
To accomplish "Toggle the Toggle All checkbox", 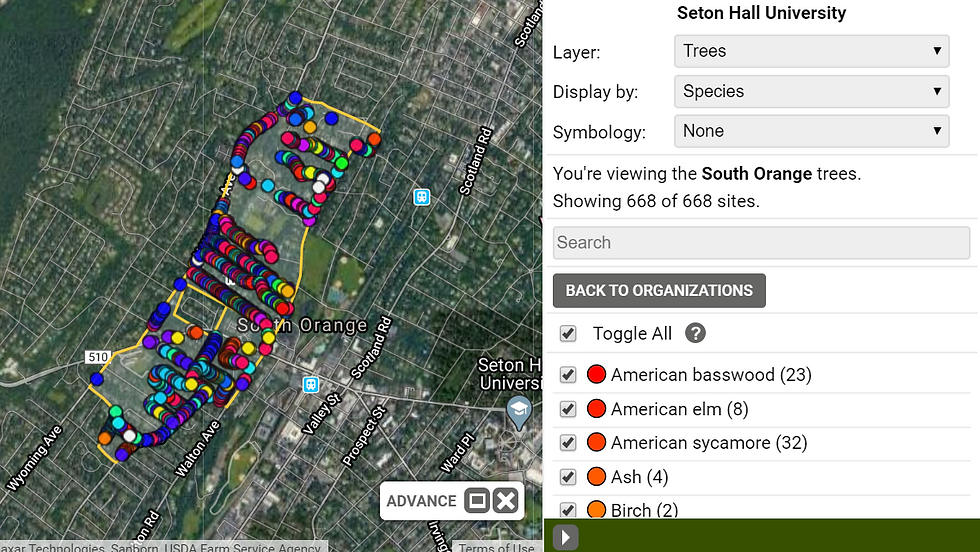I will [x=568, y=333].
